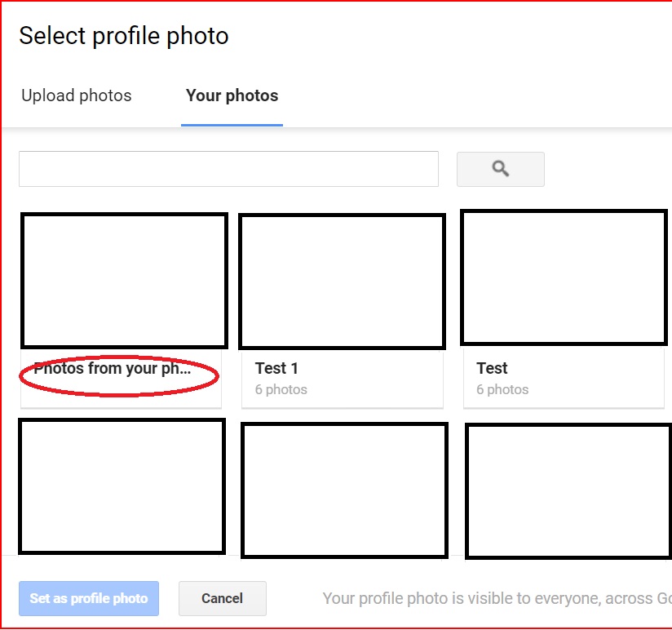Open the Test 1 album thumbnail

point(343,282)
